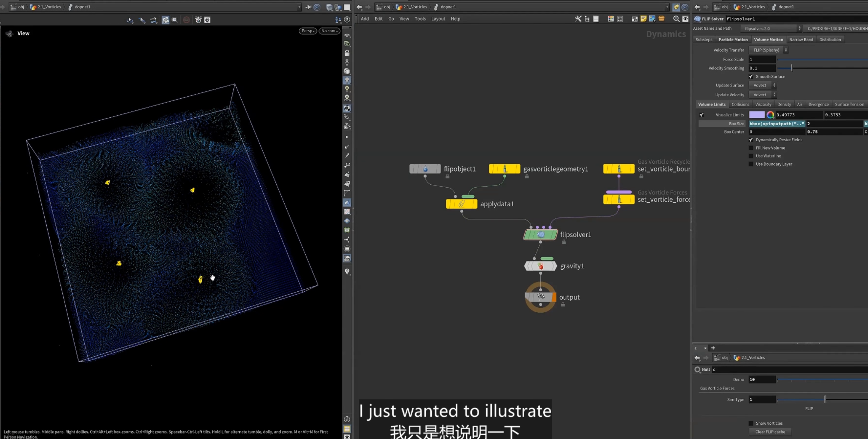Open the No cam camera dropdown
This screenshot has height=439, width=868.
tap(329, 31)
